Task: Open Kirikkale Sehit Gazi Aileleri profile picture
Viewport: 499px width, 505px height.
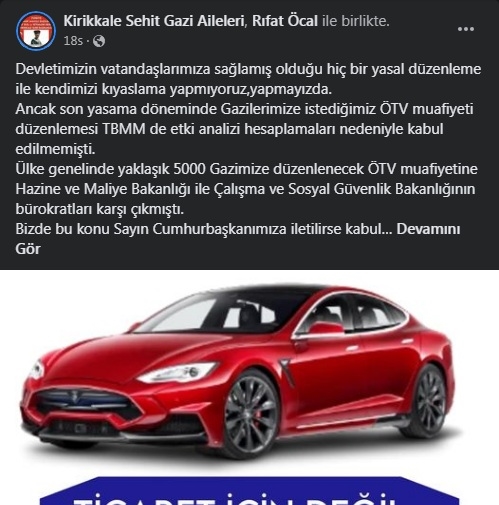Action: (36, 31)
